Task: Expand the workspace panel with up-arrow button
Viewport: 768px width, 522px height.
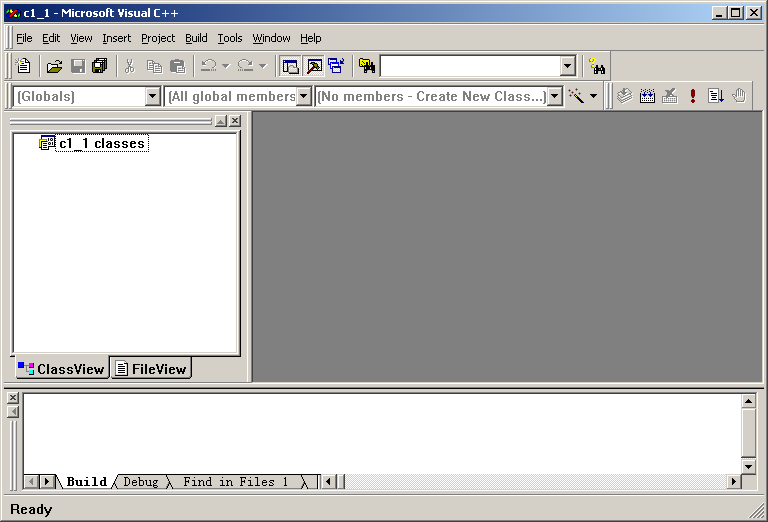Action: click(x=221, y=120)
